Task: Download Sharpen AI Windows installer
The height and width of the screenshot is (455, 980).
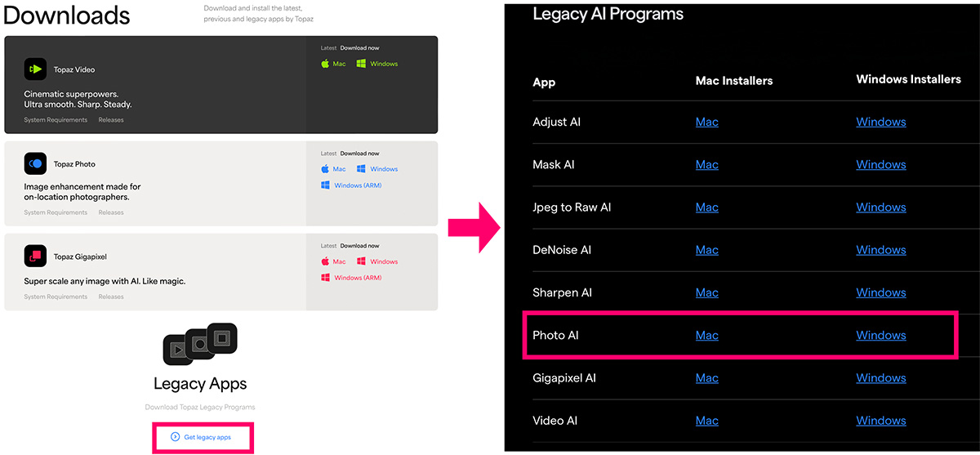Action: 880,292
